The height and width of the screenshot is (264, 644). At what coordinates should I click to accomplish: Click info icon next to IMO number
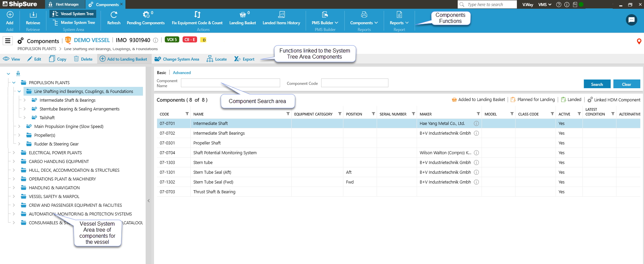pyautogui.click(x=156, y=40)
